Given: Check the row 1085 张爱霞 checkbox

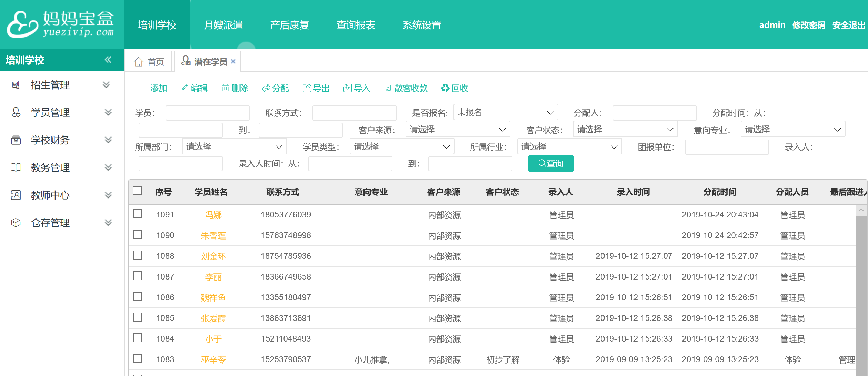Looking at the screenshot, I should tap(138, 317).
